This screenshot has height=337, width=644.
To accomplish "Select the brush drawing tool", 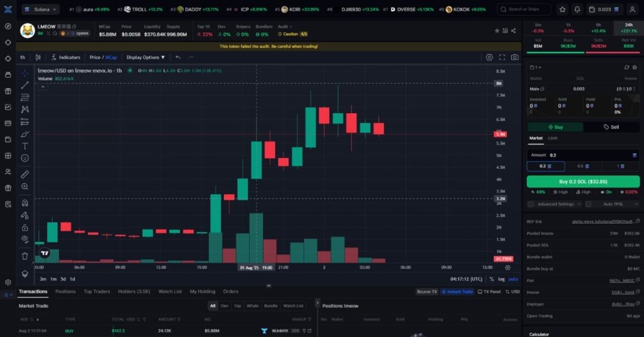I will tap(25, 134).
